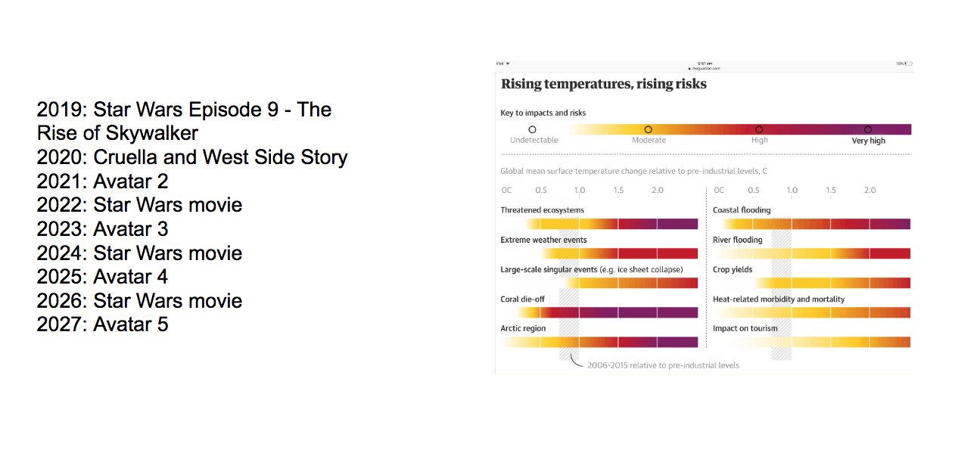Click the Extreme weather events label
The width and height of the screenshot is (980, 459).
tap(543, 240)
